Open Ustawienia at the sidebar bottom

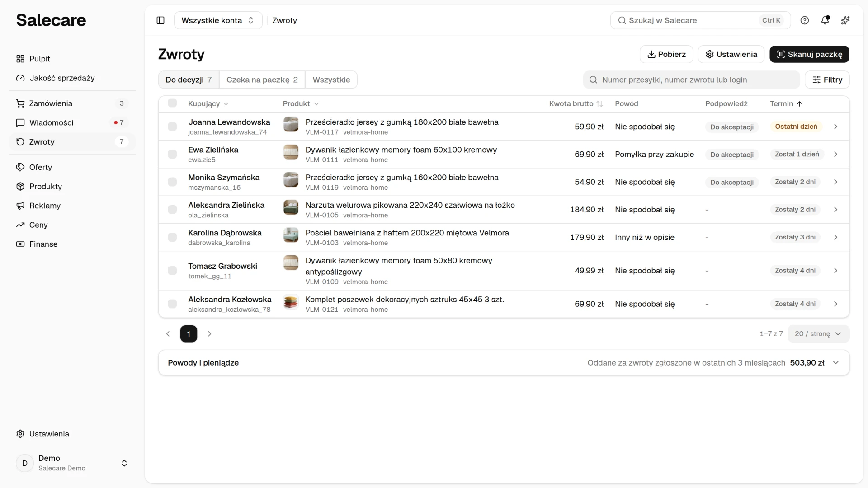[x=72, y=434]
